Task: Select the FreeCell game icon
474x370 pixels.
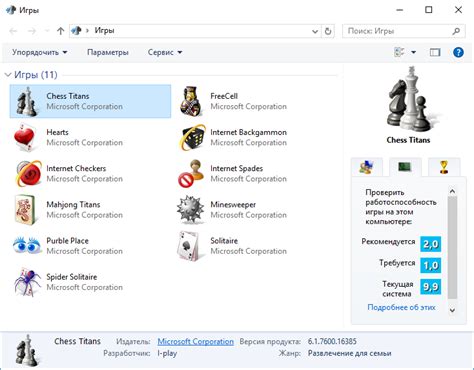Action: pos(191,101)
